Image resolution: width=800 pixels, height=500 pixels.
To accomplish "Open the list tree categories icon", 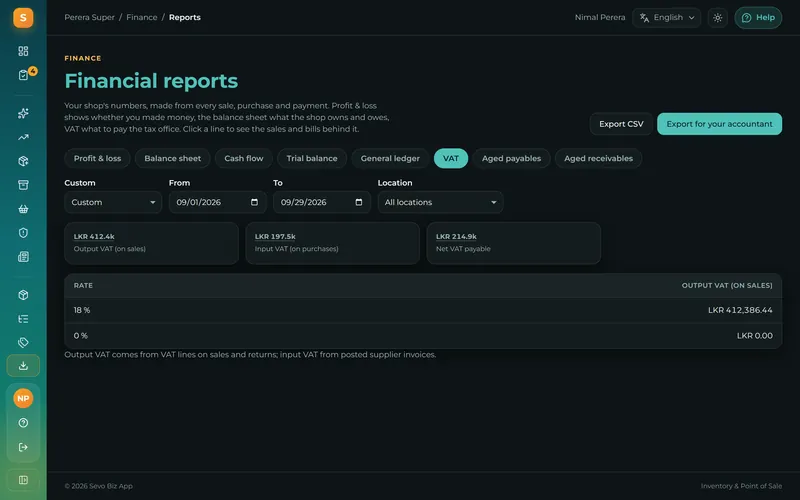I will pyautogui.click(x=23, y=319).
